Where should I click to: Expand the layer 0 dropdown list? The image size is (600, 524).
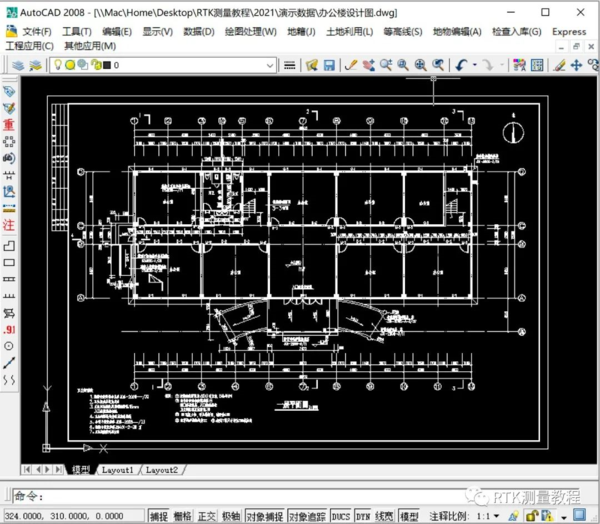(270, 65)
